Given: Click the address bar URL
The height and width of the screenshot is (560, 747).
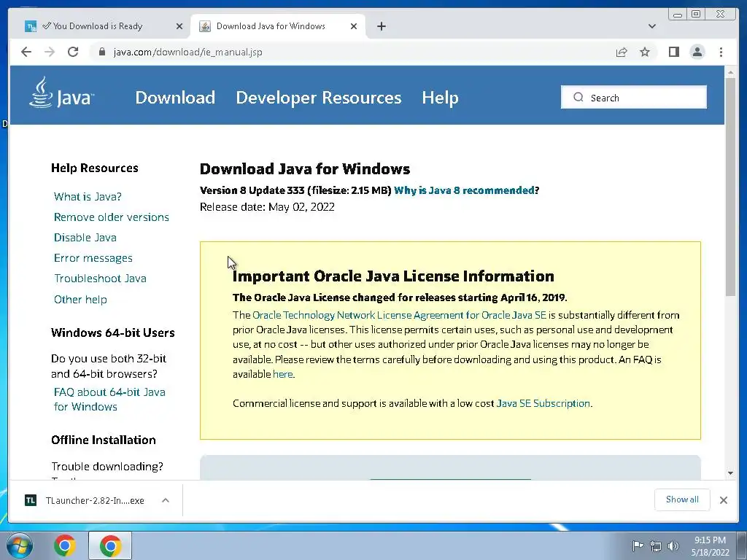Looking at the screenshot, I should point(187,52).
